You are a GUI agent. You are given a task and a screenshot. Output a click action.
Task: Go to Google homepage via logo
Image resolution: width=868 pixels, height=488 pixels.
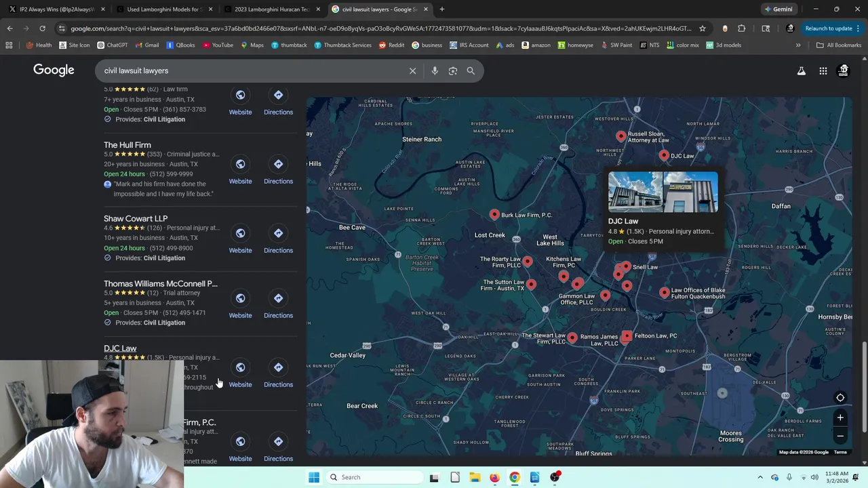[x=54, y=70]
